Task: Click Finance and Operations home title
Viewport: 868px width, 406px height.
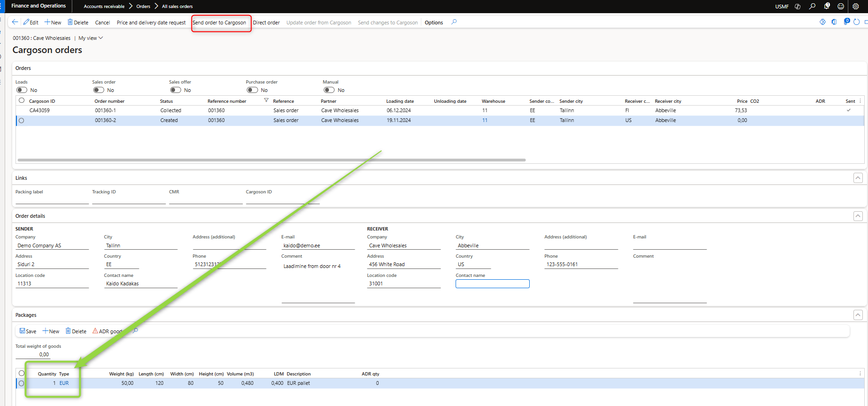Action: [38, 6]
